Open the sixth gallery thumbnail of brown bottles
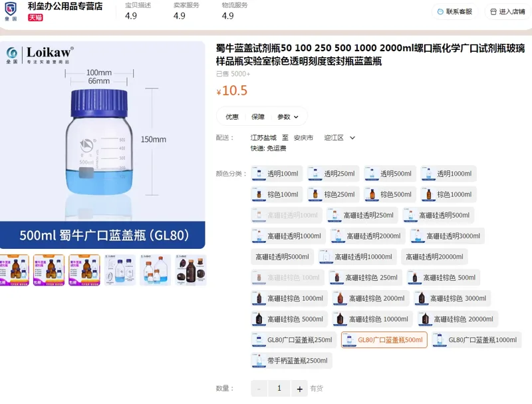 pos(191,270)
